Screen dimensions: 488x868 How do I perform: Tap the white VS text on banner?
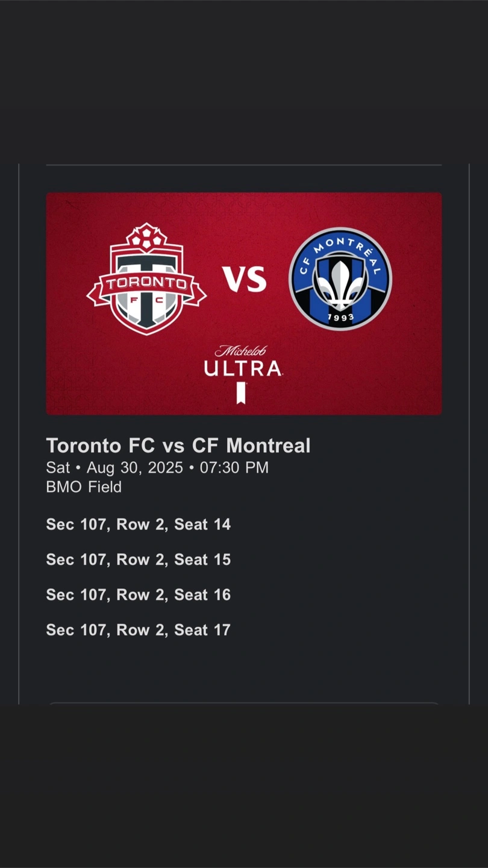coord(244,278)
